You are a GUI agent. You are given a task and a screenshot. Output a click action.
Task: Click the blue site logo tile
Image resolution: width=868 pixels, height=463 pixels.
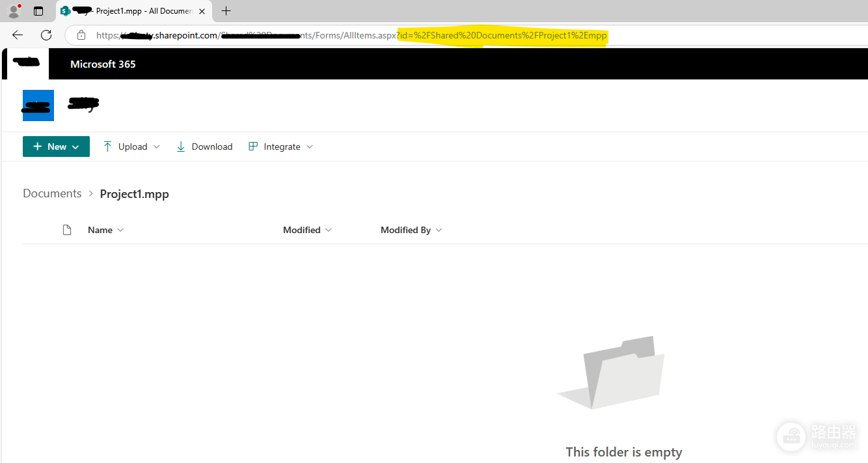pyautogui.click(x=38, y=105)
